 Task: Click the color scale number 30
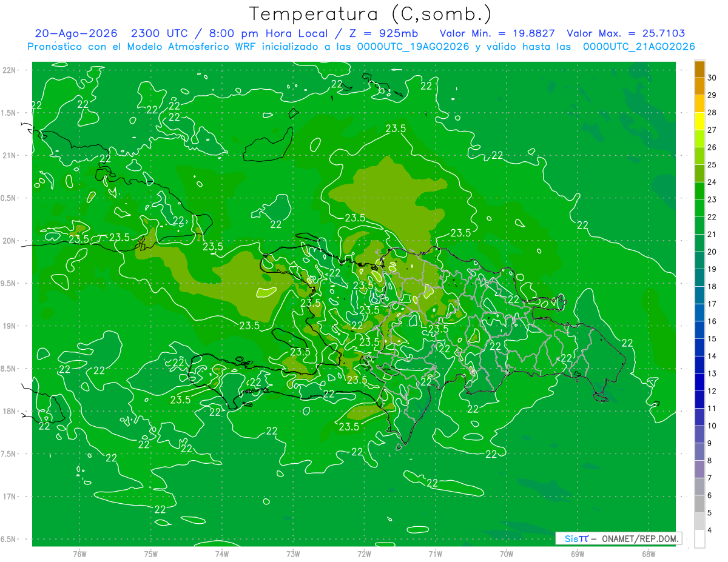pos(712,78)
